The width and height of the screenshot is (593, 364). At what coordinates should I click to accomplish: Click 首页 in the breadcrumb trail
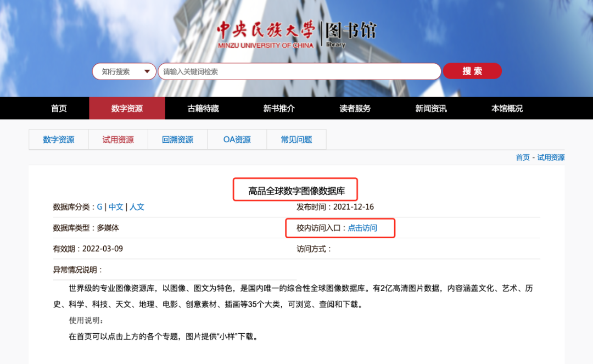(x=522, y=157)
